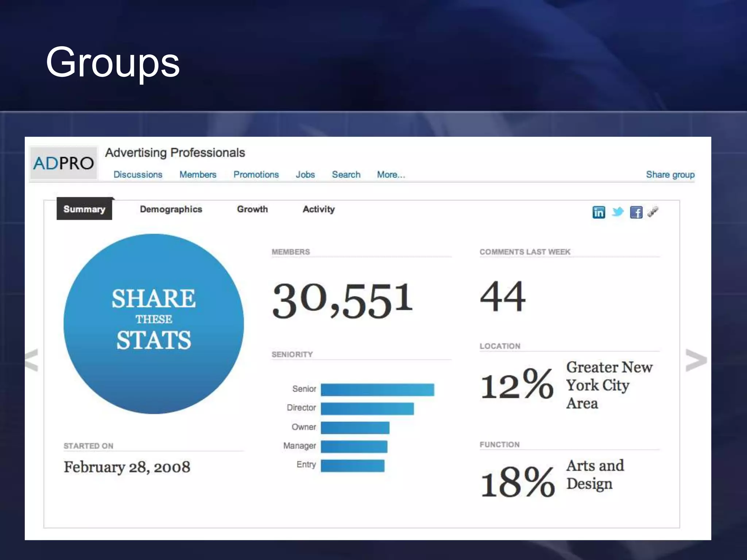Click the LOCATION section heading
Viewport: 747px width, 560px height.
tap(500, 346)
